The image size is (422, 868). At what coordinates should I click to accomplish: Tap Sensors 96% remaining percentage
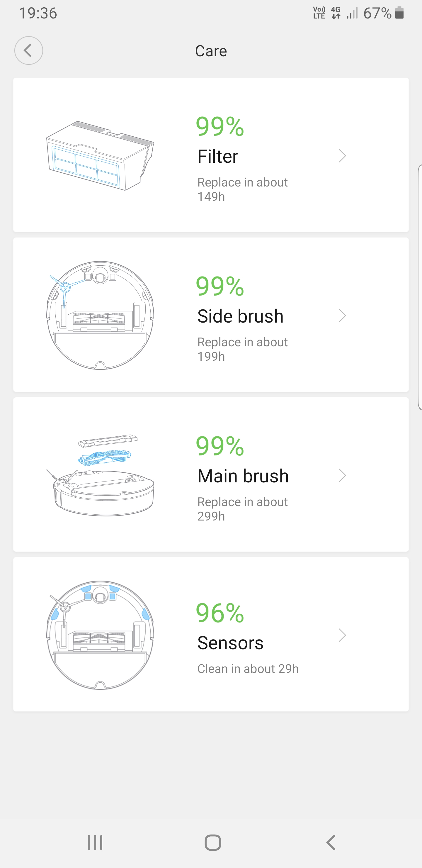pyautogui.click(x=220, y=613)
